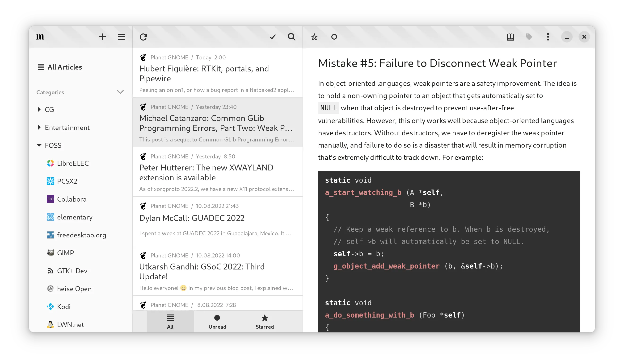Click GNOME foot icon on Yesterday 8:50 article
This screenshot has width=624, height=364.
click(x=143, y=156)
